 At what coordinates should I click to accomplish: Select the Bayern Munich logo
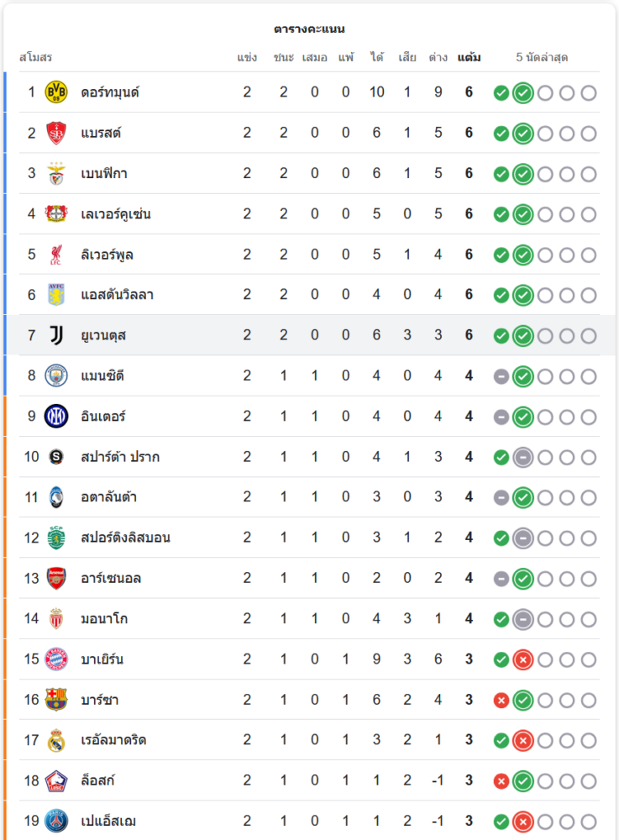[56, 659]
